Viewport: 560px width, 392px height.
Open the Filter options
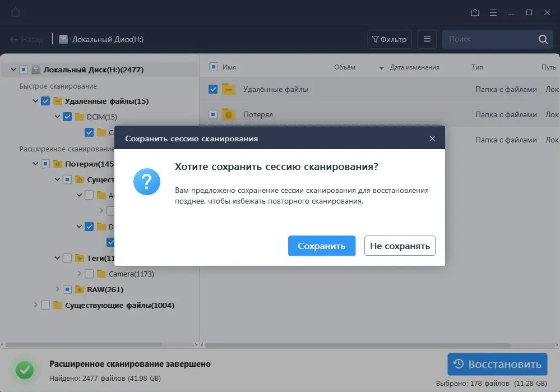(389, 39)
